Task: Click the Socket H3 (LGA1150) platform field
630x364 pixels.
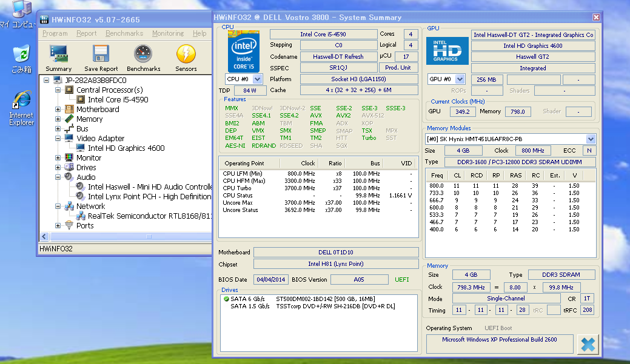Action: [x=359, y=79]
